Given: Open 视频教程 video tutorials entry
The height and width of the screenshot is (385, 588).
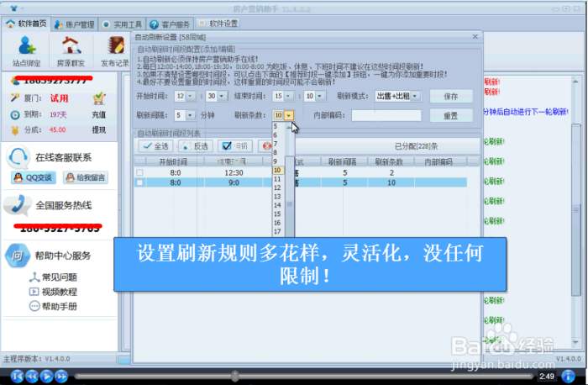Looking at the screenshot, I should coord(53,292).
